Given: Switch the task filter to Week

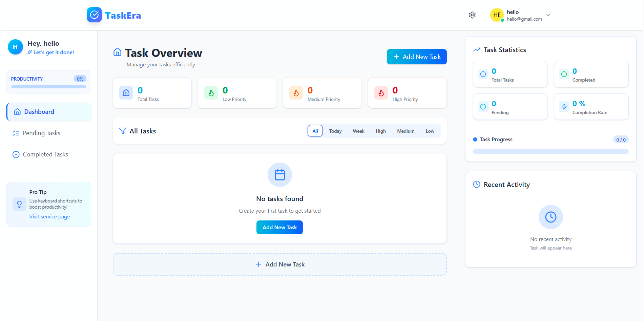Looking at the screenshot, I should [358, 131].
